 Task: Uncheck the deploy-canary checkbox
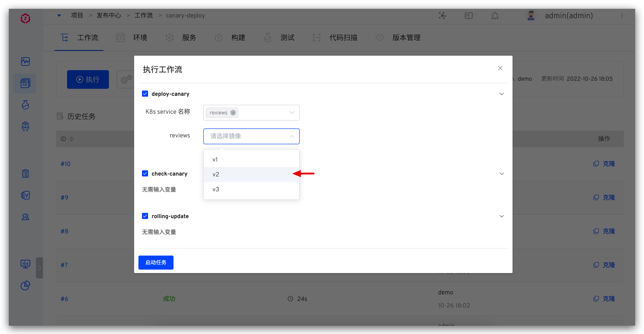point(145,94)
